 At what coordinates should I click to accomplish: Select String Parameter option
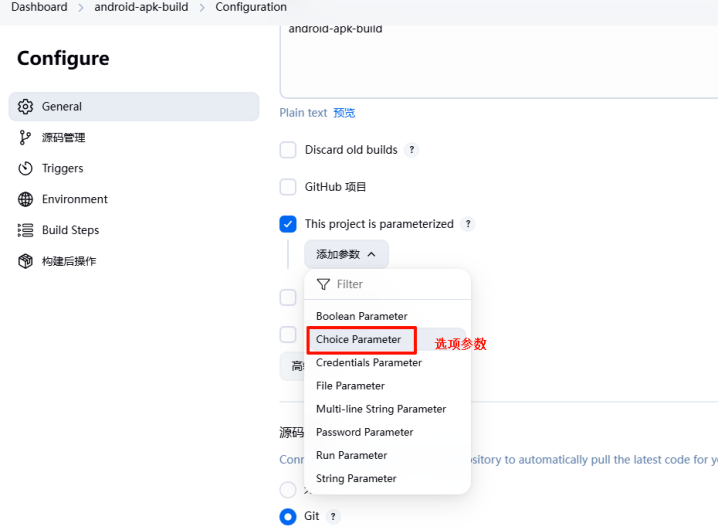[356, 479]
